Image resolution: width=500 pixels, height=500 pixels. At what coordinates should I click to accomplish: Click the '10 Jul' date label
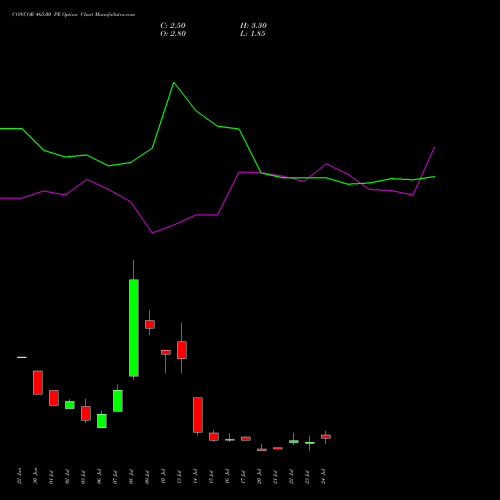163,476
